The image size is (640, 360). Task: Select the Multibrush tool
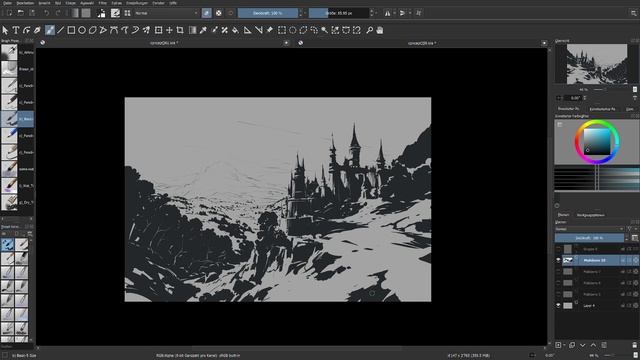[x=147, y=30]
